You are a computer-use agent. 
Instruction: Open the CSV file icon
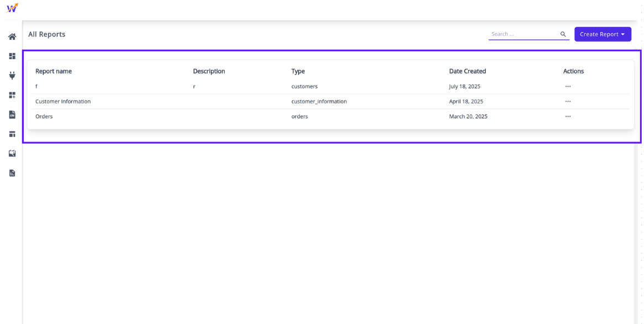[12, 115]
